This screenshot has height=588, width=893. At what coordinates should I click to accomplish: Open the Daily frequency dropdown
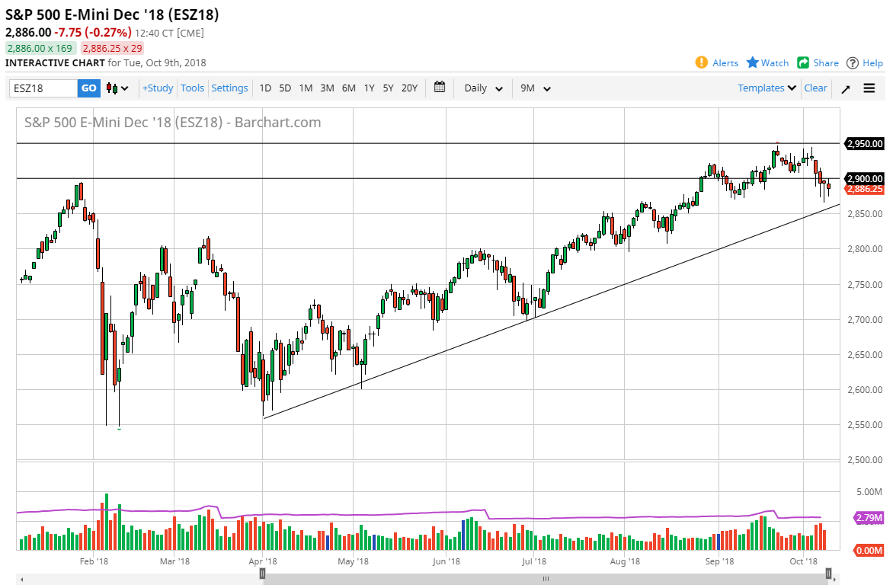(481, 88)
